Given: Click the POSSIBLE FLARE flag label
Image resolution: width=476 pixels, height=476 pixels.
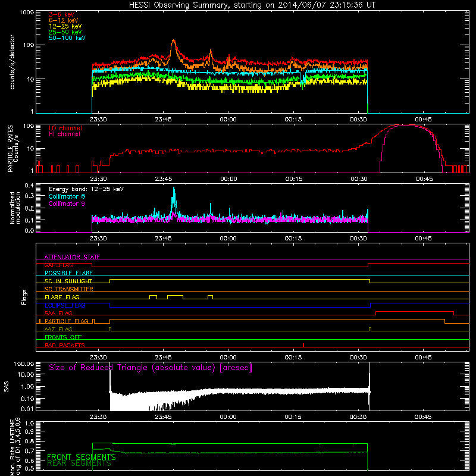Looking at the screenshot, I should [x=68, y=273].
